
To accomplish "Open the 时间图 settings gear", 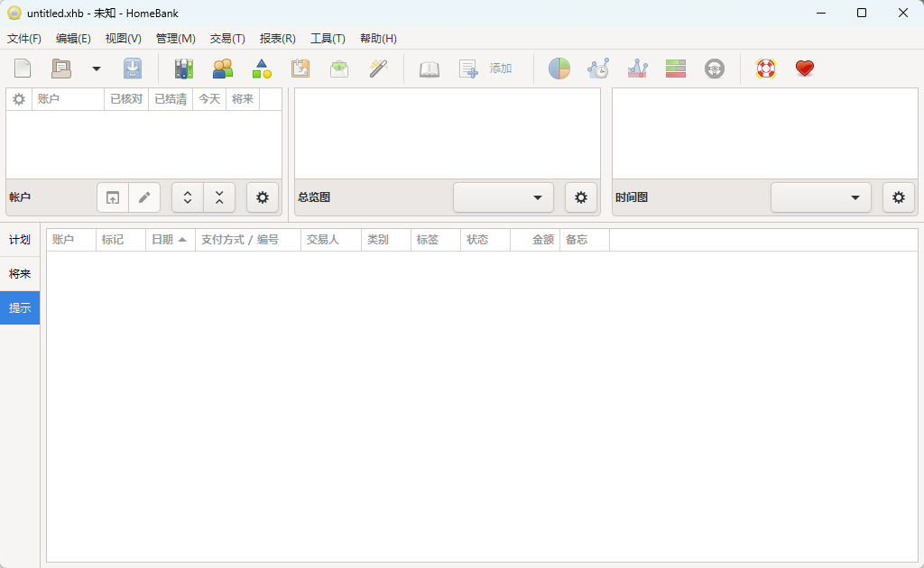I will point(899,197).
